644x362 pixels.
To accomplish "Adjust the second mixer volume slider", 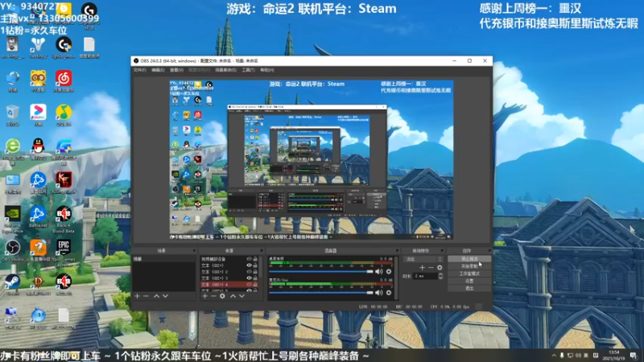I will tap(320, 293).
